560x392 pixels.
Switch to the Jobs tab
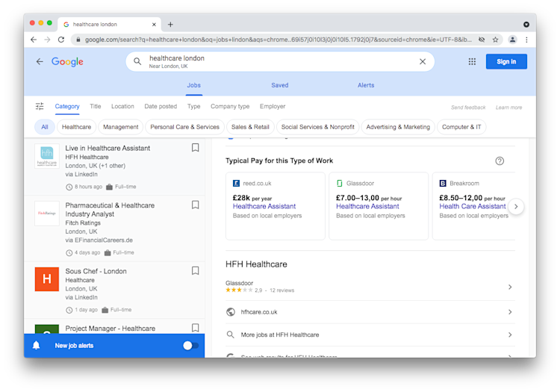pos(194,85)
